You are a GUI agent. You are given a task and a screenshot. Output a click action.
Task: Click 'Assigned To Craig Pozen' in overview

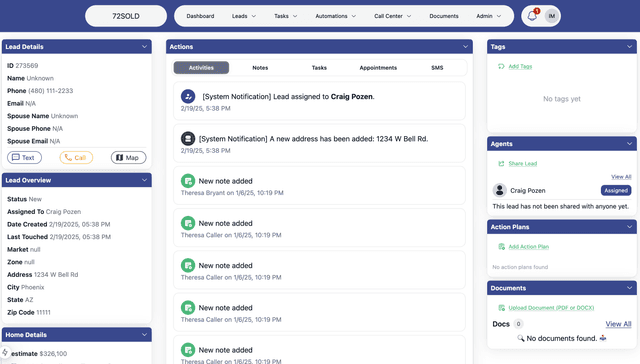point(44,212)
